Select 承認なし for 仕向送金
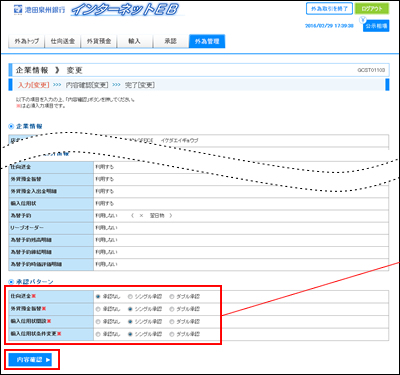Screen dimensions: 400x375 pyautogui.click(x=98, y=296)
